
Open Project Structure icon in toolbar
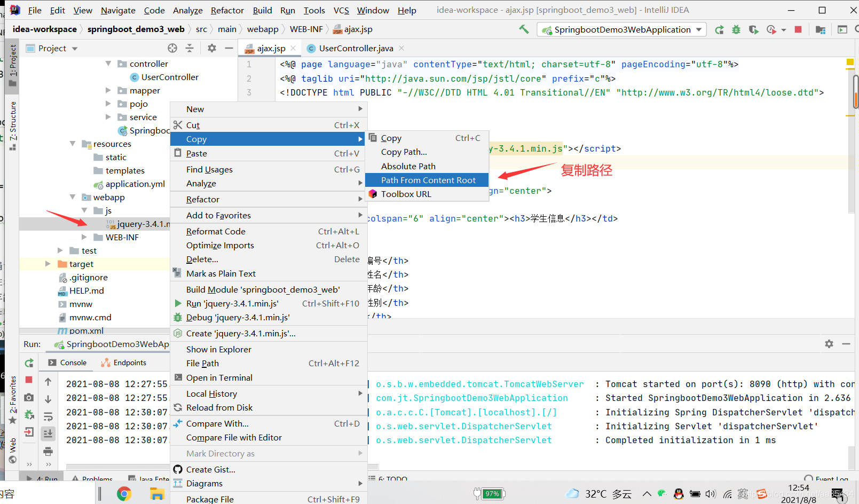pyautogui.click(x=821, y=30)
